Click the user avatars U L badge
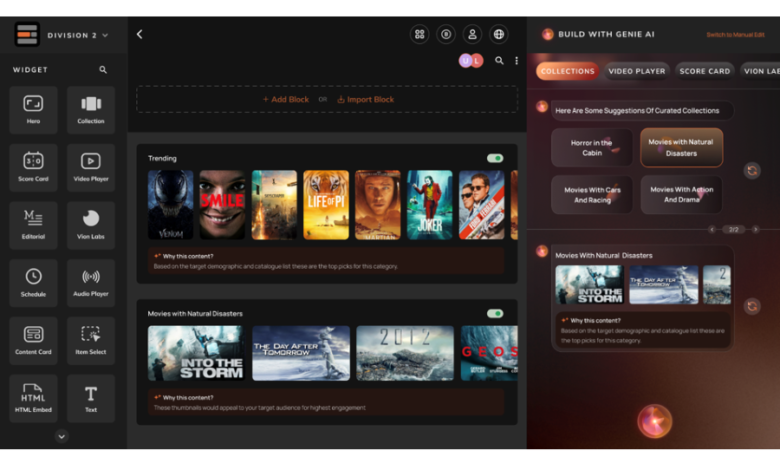The height and width of the screenshot is (470, 780). pyautogui.click(x=471, y=61)
